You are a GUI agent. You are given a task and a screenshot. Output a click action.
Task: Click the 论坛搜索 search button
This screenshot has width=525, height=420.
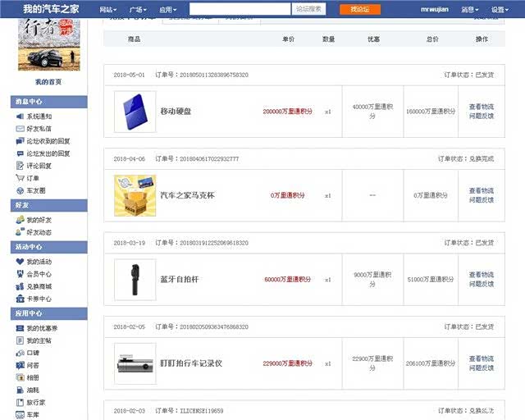coord(308,9)
